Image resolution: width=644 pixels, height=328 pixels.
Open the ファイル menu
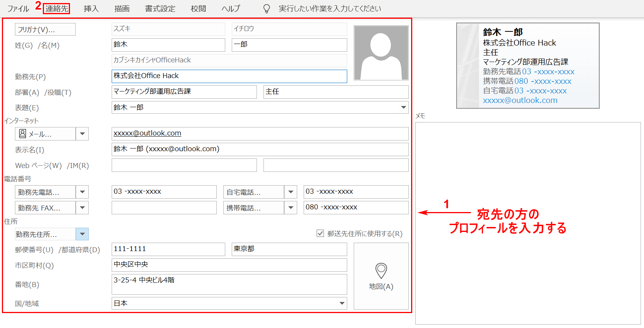18,8
